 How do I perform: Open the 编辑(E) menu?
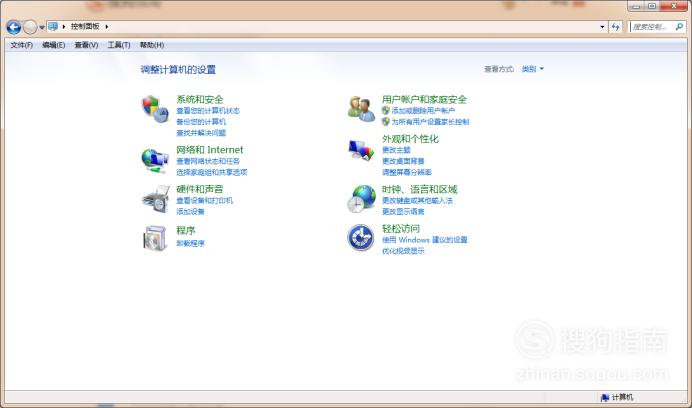(x=54, y=45)
